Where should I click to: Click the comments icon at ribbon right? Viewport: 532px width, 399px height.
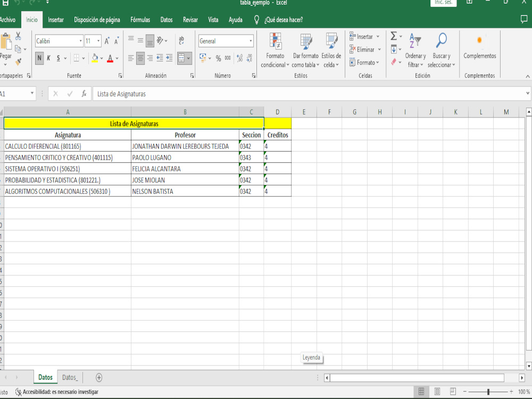[x=524, y=19]
